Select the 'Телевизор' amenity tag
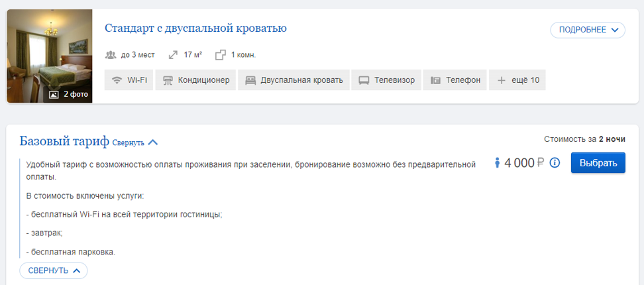This screenshot has height=285, width=644. [x=386, y=80]
